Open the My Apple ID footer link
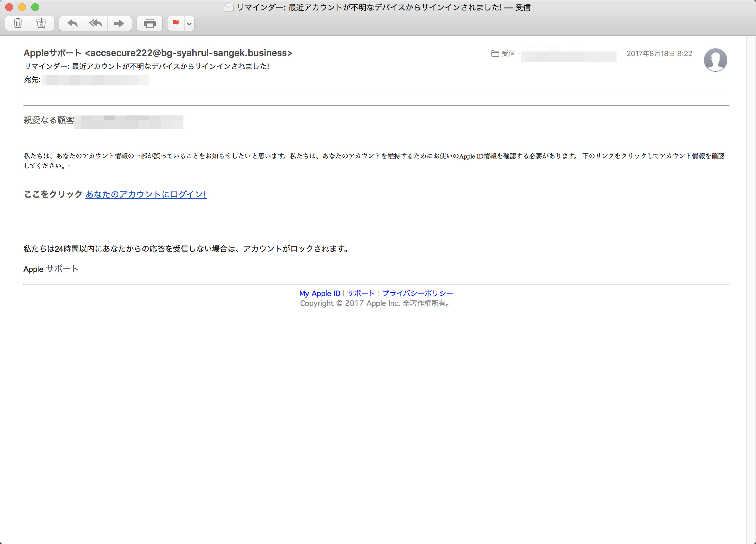The height and width of the screenshot is (544, 756). coord(320,294)
